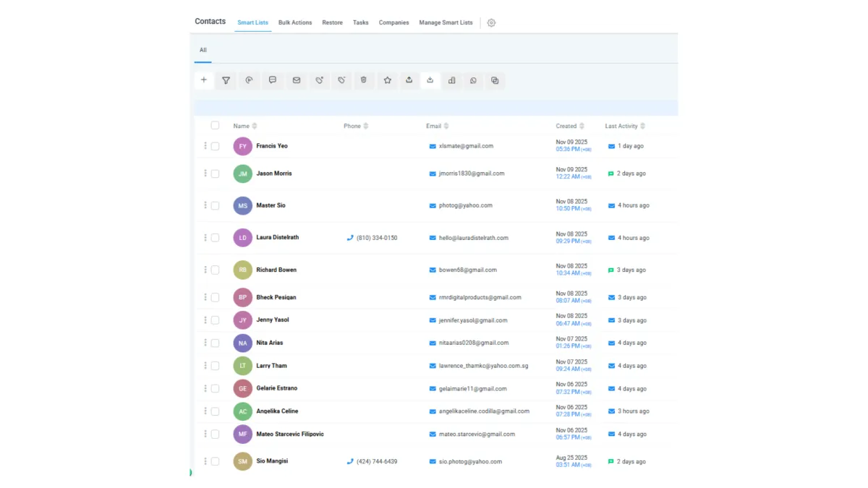
Task: Select the Jenny Yasol checkbox
Action: 215,320
